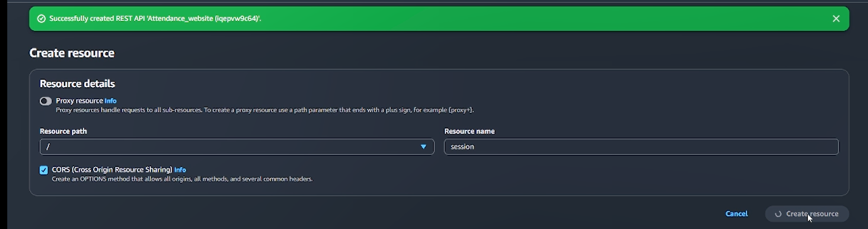The image size is (868, 229).
Task: Click the 'Successfully created REST API' message text
Action: click(155, 18)
